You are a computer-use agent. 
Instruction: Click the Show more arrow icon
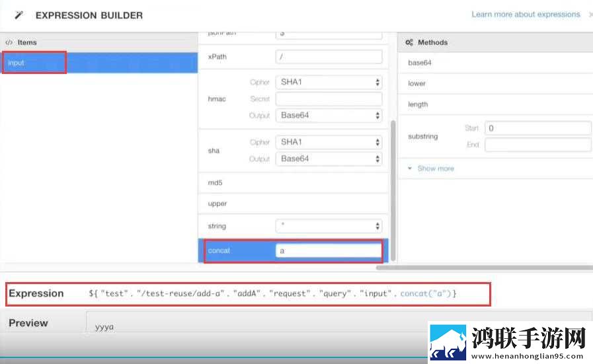[x=410, y=168]
